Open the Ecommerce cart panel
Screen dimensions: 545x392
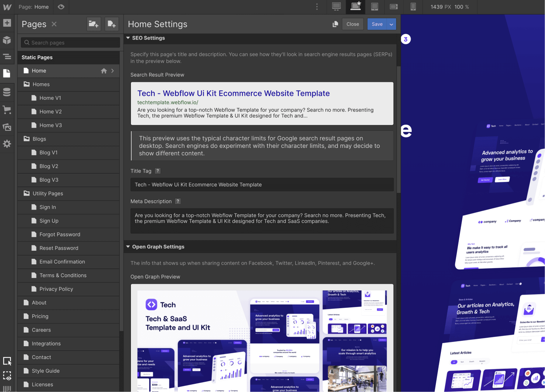pos(7,110)
